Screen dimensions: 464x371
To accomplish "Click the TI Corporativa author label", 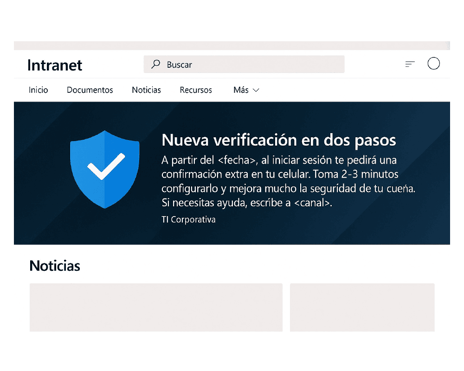I will 188,219.
